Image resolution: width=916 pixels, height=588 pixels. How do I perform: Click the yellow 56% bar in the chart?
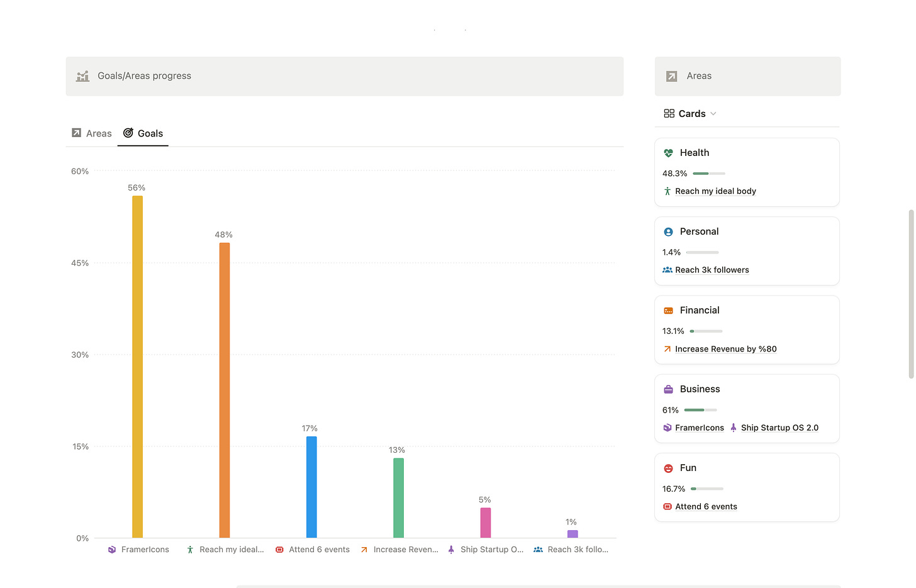pos(137,365)
